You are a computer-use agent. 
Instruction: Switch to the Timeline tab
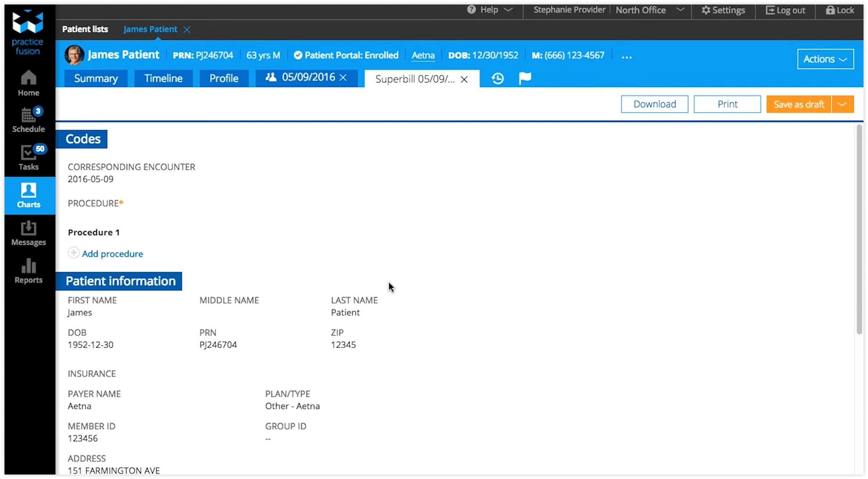pyautogui.click(x=163, y=79)
